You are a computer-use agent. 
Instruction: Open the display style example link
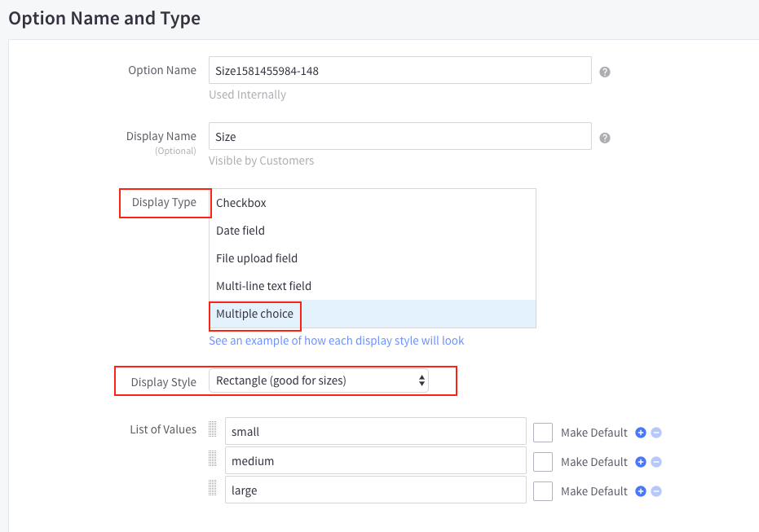pos(336,341)
